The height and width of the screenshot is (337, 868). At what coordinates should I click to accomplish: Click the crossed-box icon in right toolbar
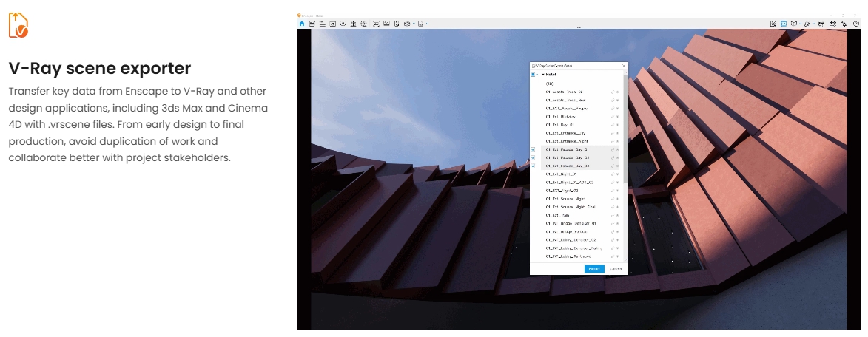pos(773,24)
